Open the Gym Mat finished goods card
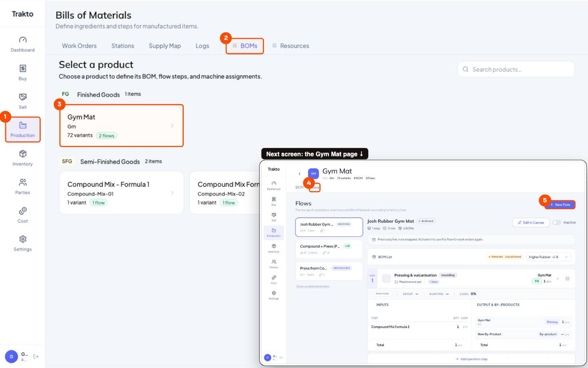Image resolution: width=588 pixels, height=368 pixels. coord(122,126)
